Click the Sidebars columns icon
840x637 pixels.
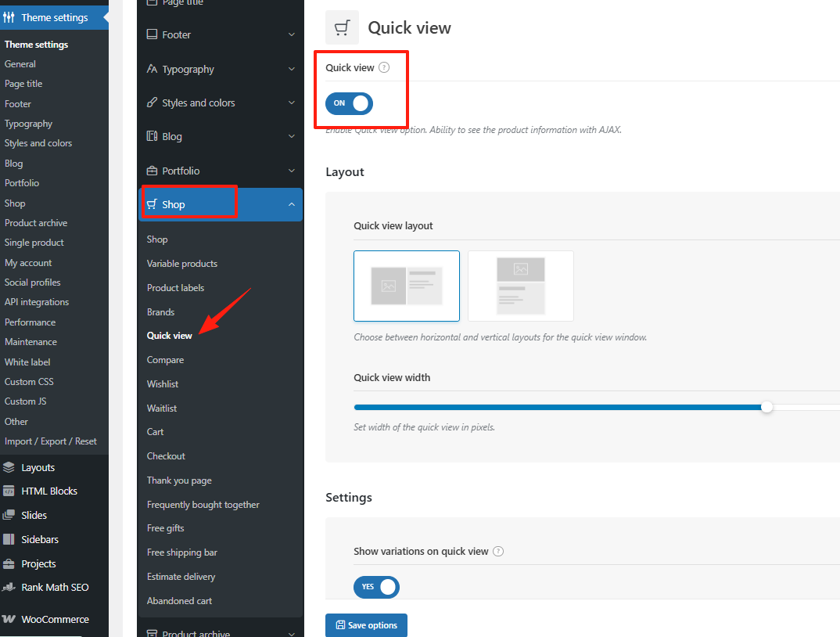(9, 539)
